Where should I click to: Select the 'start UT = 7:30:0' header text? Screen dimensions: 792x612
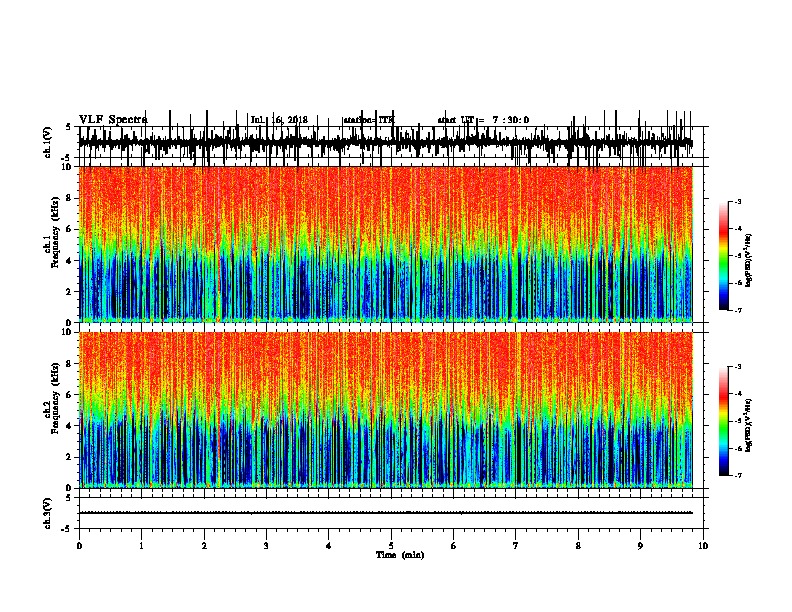point(483,120)
